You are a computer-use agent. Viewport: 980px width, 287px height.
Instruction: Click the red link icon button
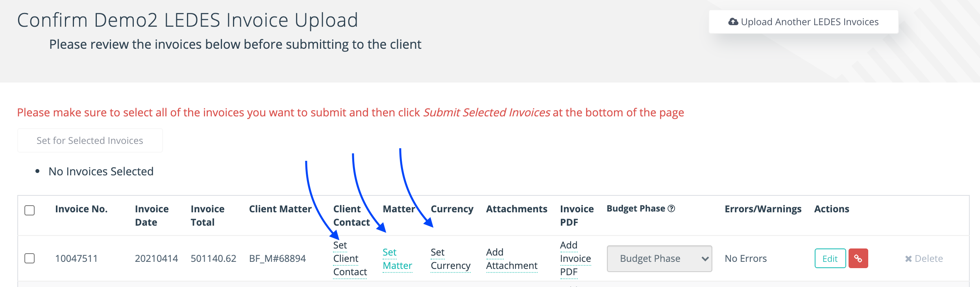[858, 258]
